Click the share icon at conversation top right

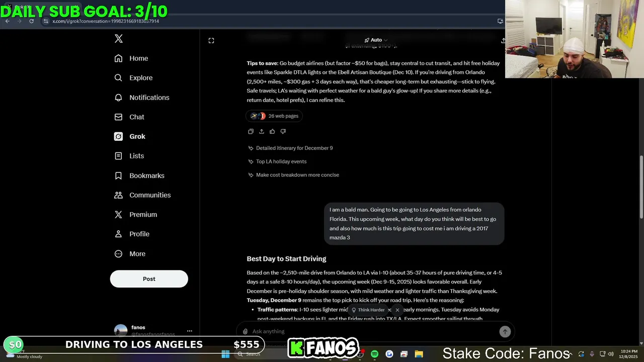(x=503, y=41)
